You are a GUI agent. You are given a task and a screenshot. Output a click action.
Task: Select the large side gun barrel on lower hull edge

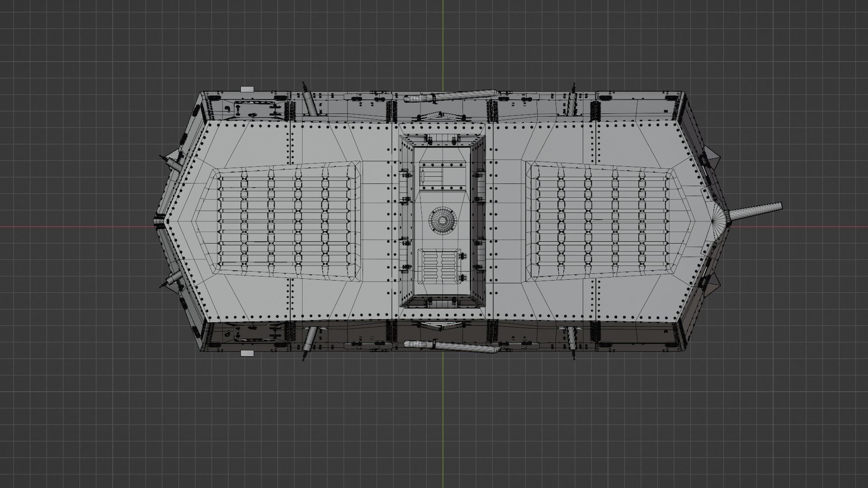451,347
